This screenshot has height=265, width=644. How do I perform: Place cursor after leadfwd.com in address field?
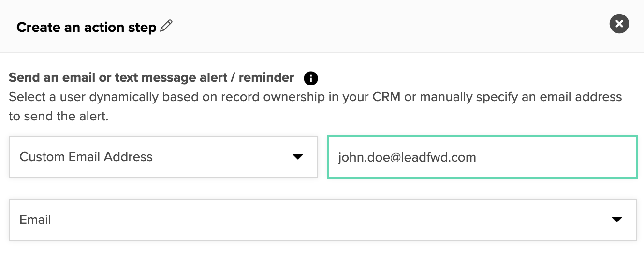477,157
